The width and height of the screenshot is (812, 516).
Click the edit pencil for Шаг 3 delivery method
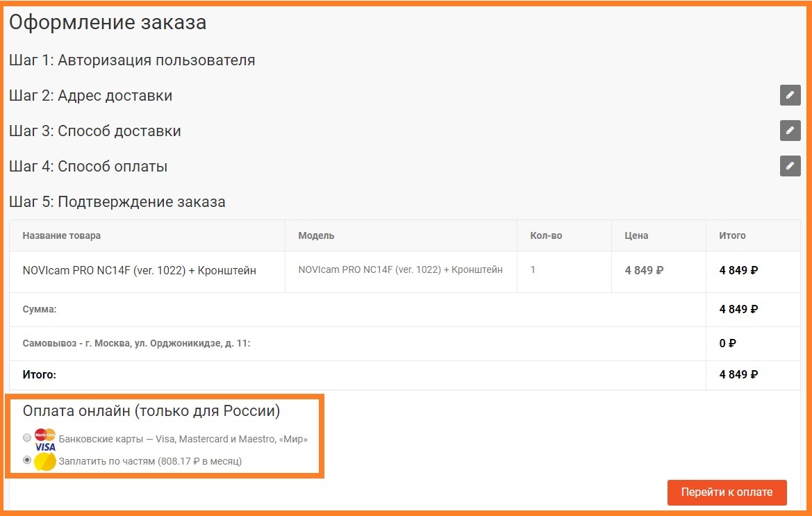[790, 131]
